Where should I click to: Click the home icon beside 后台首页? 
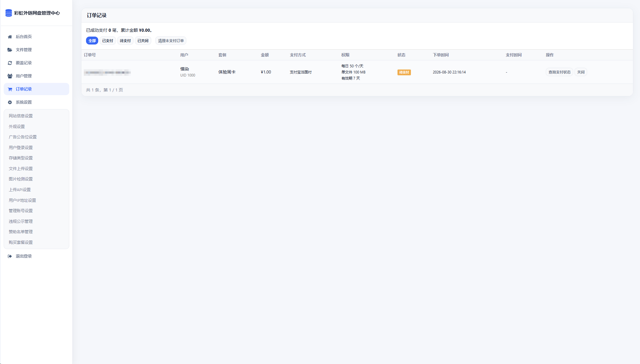coord(10,37)
